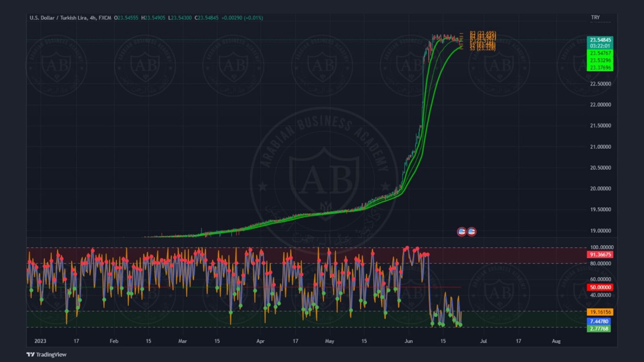644x362 pixels.
Task: Open the TRY currency selector
Action: pyautogui.click(x=595, y=18)
